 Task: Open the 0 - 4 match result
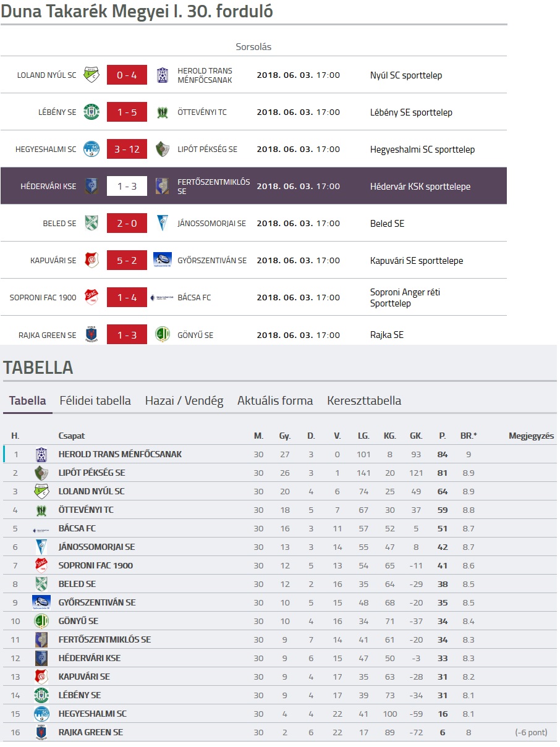pyautogui.click(x=127, y=75)
